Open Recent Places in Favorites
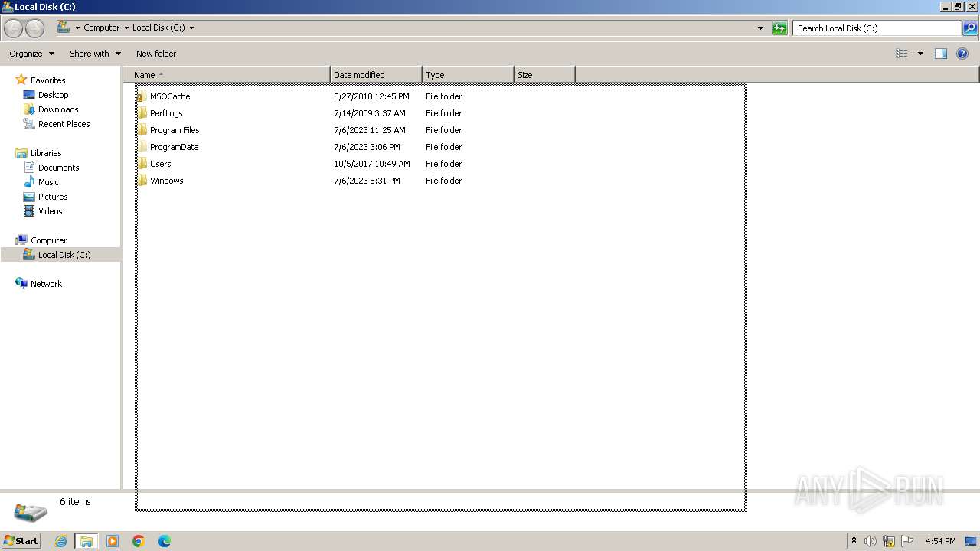This screenshot has width=980, height=551. (x=64, y=124)
